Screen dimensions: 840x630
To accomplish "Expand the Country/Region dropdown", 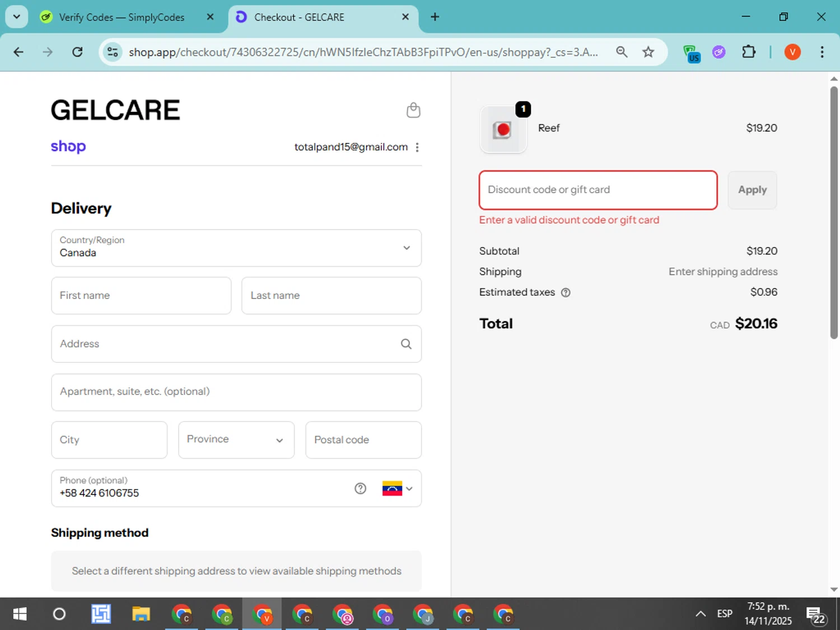I will point(236,248).
